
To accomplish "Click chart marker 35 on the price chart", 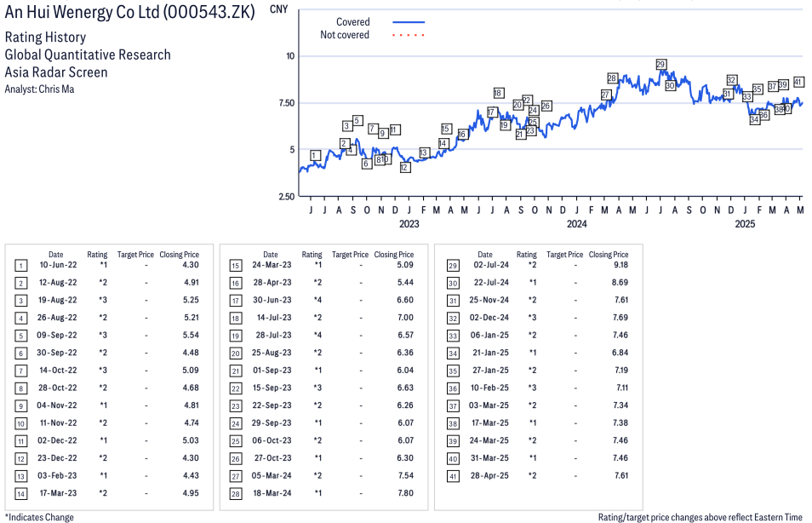I will point(758,89).
